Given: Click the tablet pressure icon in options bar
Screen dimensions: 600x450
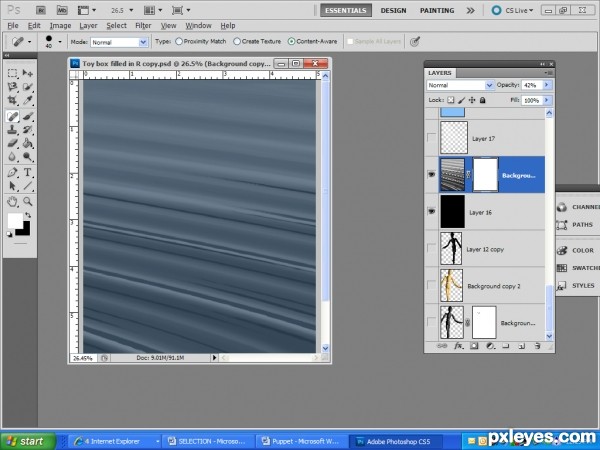Looking at the screenshot, I should (415, 41).
